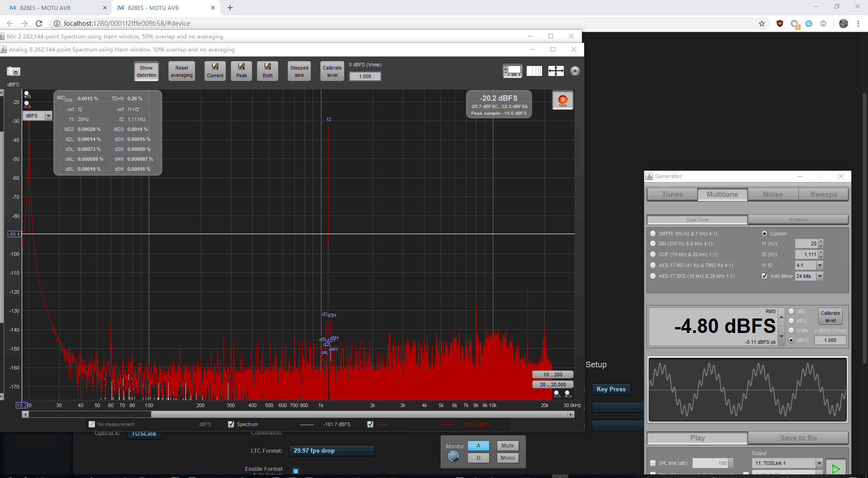View site information icon in address bar
This screenshot has width=868, height=478.
tap(57, 23)
